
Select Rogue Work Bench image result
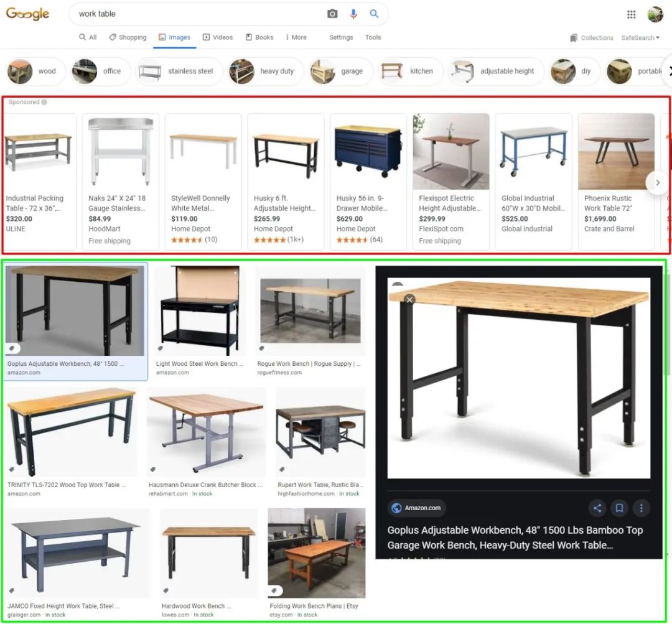pyautogui.click(x=310, y=310)
